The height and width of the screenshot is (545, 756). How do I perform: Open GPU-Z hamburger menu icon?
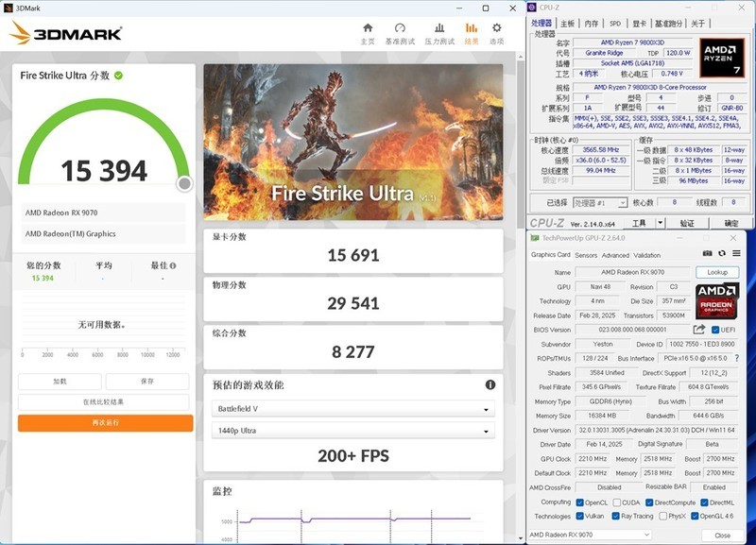tap(737, 253)
